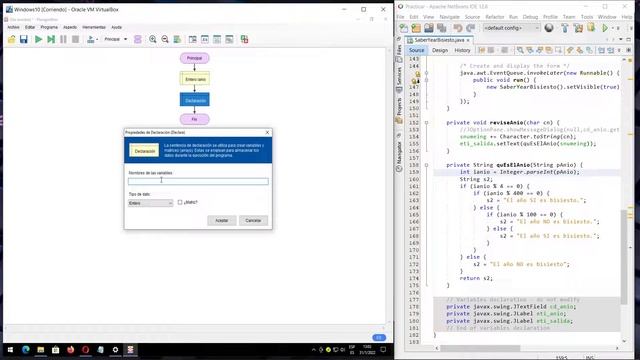Open the Ayuda menu in Flowgorithm
Screen dimensions: 640x360
coord(117,27)
